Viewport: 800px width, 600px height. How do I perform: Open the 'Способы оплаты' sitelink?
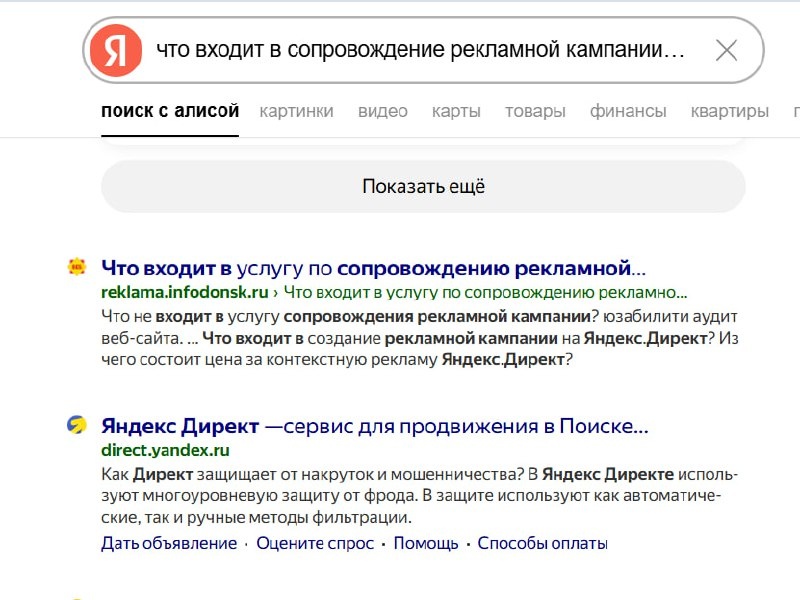pyautogui.click(x=542, y=543)
